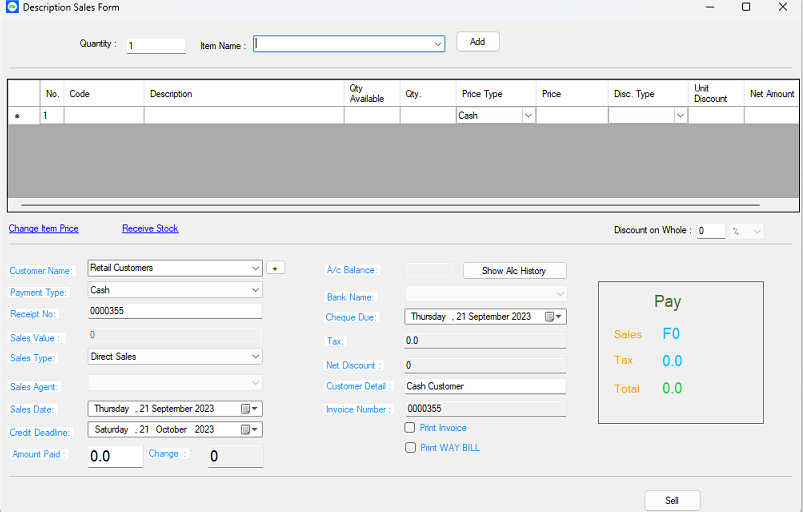Image resolution: width=803 pixels, height=512 pixels.
Task: Click the Sales Date field text
Action: 154,409
